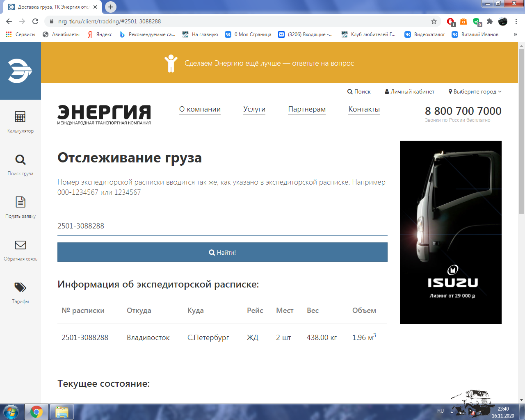This screenshot has height=420, width=525.
Task: Click the Энергия logo in blue sidebar square
Action: click(x=20, y=71)
